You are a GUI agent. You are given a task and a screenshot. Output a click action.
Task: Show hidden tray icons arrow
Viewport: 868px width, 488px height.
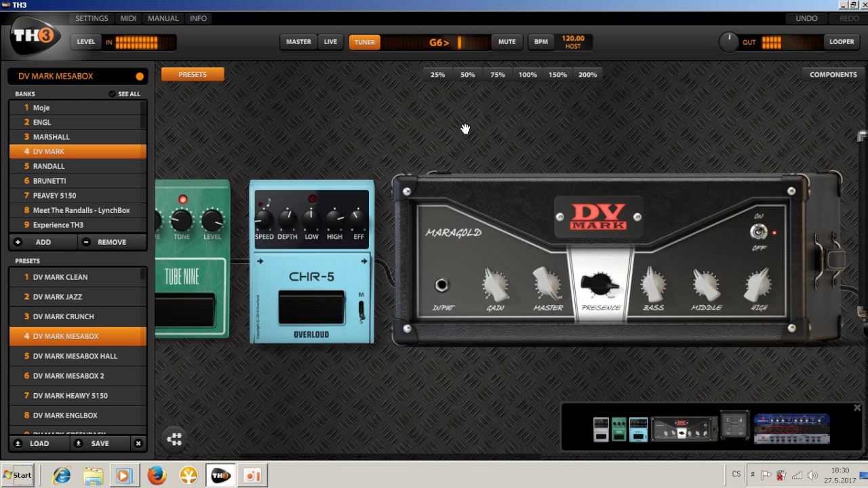pos(752,475)
